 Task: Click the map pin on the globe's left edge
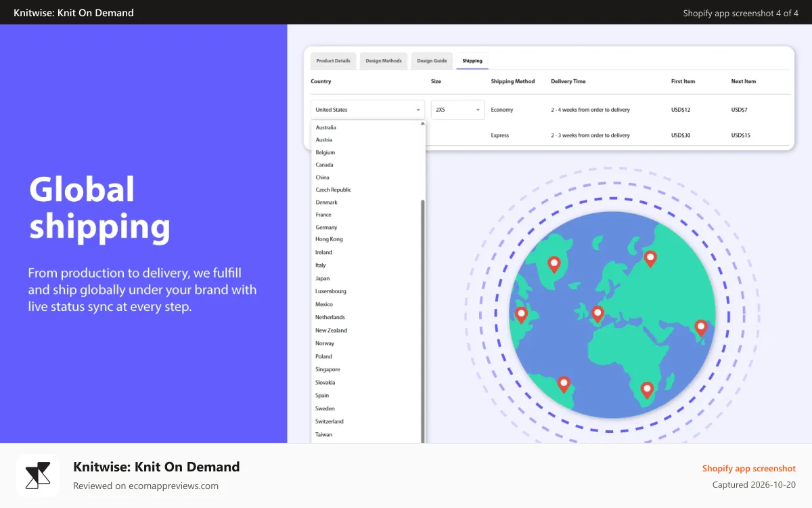[x=521, y=315]
